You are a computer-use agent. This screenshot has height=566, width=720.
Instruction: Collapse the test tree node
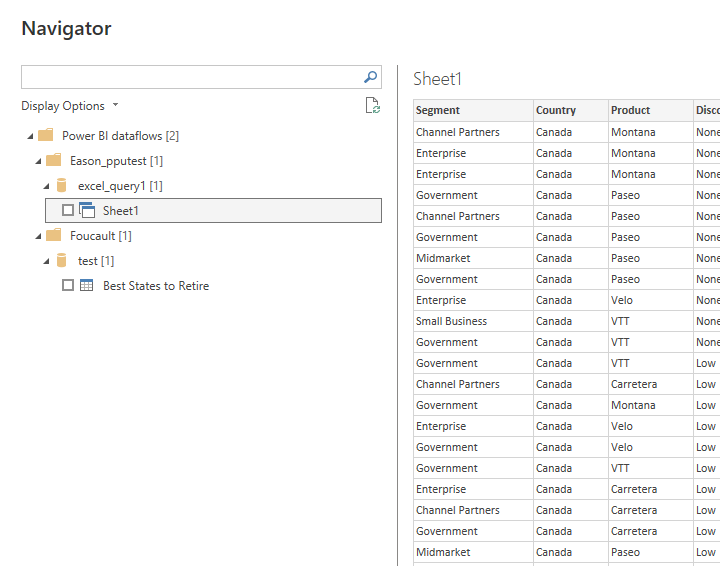pos(46,261)
